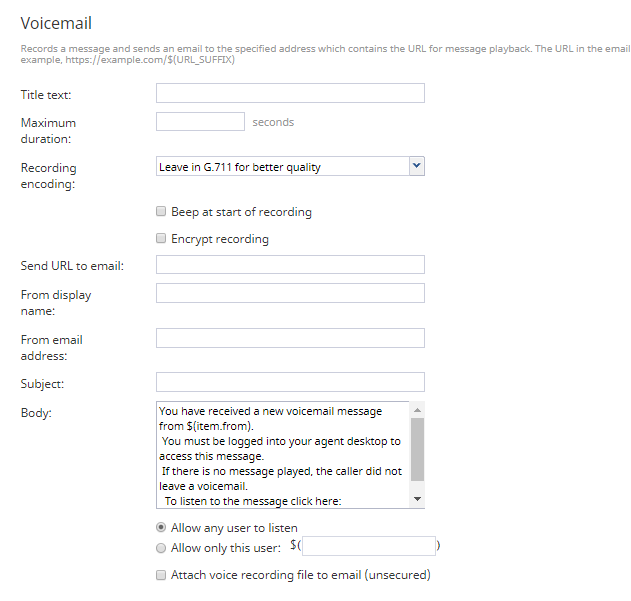Click the Beep at start of recording label

tap(241, 212)
